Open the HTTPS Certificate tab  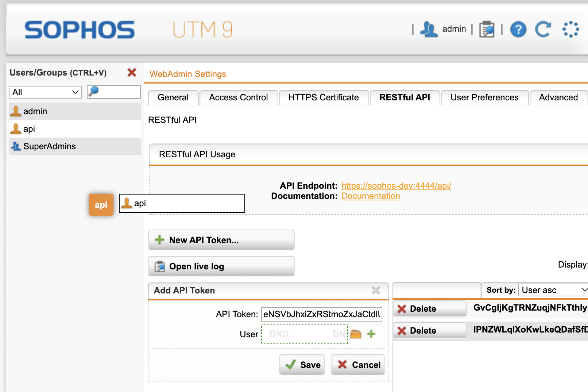click(x=324, y=97)
